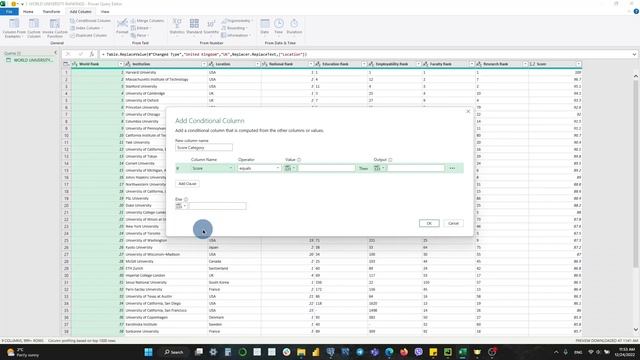Click Information in the ribbon

(236, 36)
